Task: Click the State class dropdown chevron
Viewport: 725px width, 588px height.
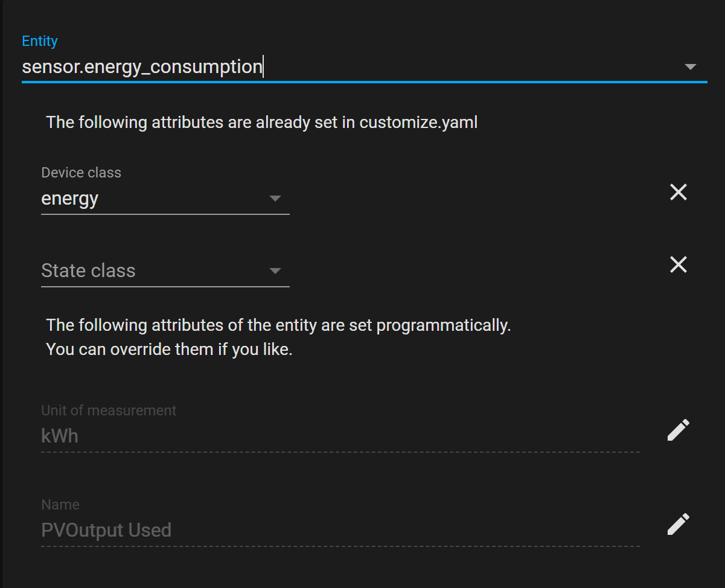Action: (x=276, y=270)
